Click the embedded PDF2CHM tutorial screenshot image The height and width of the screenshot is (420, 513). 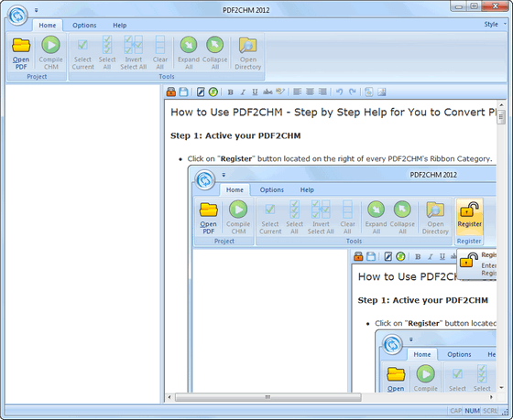coord(343,279)
